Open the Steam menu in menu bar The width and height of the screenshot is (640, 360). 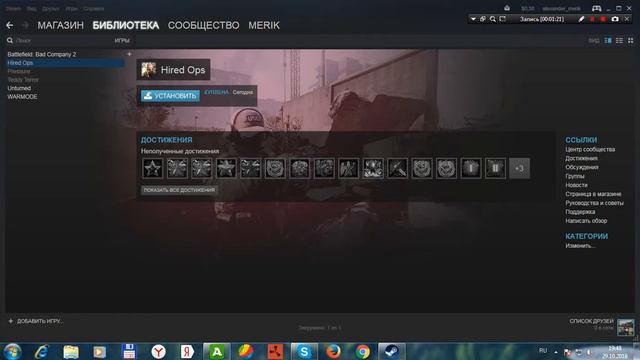(x=13, y=9)
